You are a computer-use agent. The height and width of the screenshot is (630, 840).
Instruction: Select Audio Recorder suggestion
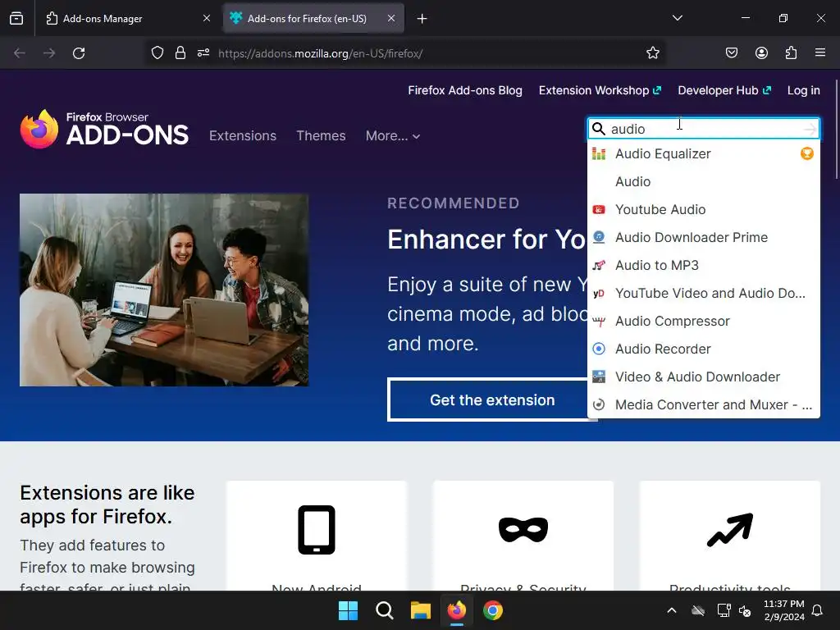(703, 349)
